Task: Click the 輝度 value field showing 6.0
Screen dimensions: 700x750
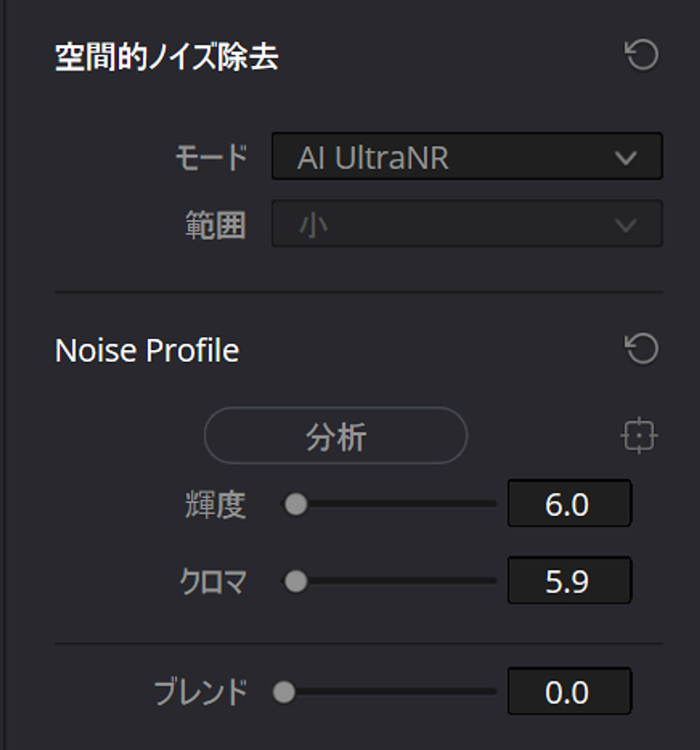Action: click(x=569, y=504)
